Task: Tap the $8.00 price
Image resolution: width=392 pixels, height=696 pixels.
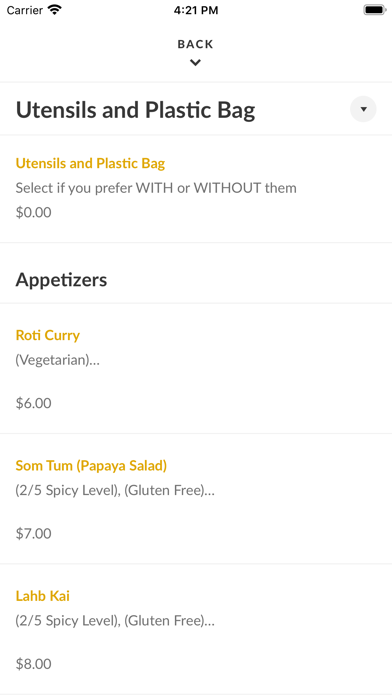Action: click(34, 664)
